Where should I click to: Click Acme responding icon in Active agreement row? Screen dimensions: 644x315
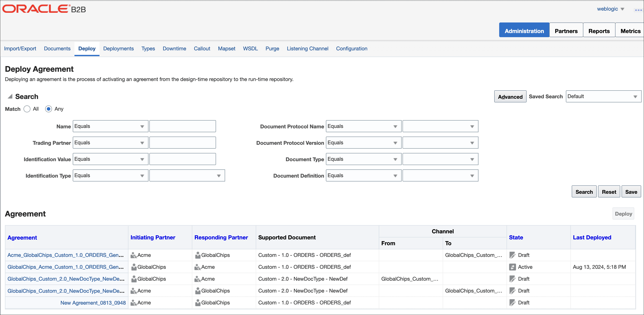pos(198,267)
